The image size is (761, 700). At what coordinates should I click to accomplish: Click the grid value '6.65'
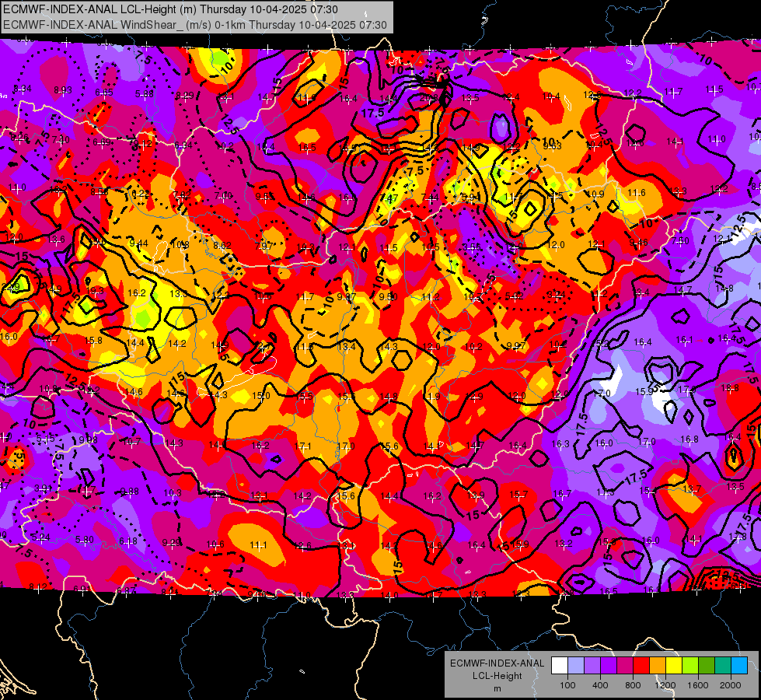[x=104, y=93]
